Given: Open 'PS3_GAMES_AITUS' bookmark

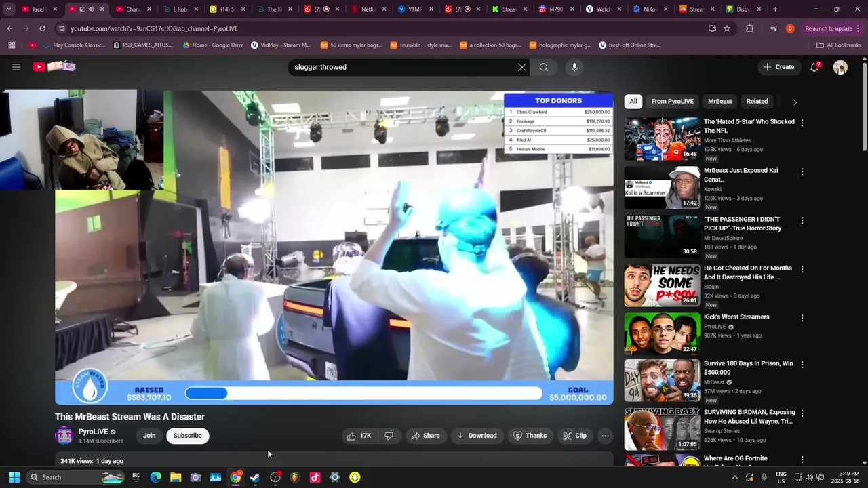Looking at the screenshot, I should click(x=143, y=45).
